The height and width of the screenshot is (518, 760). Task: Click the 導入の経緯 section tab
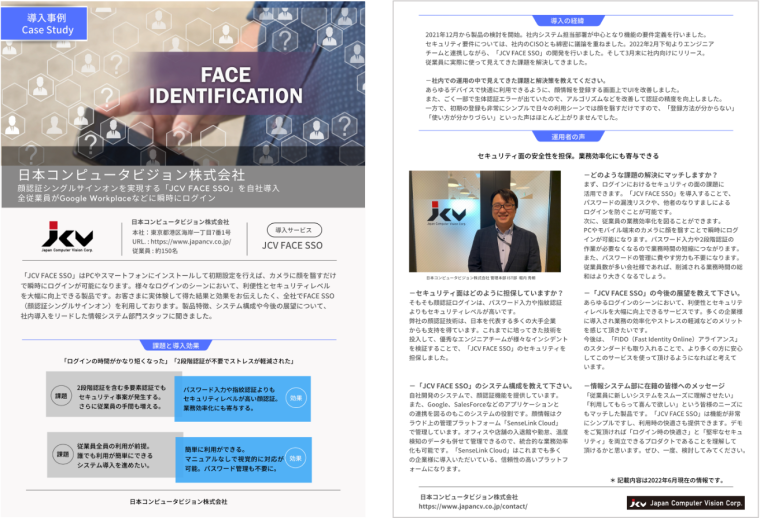[568, 21]
